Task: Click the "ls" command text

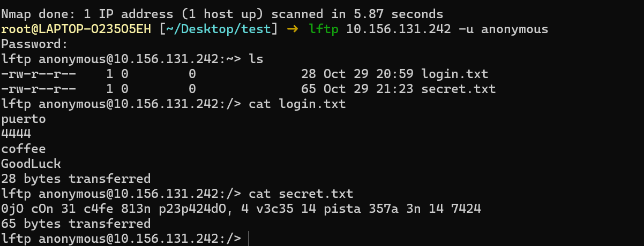Action: (x=256, y=59)
